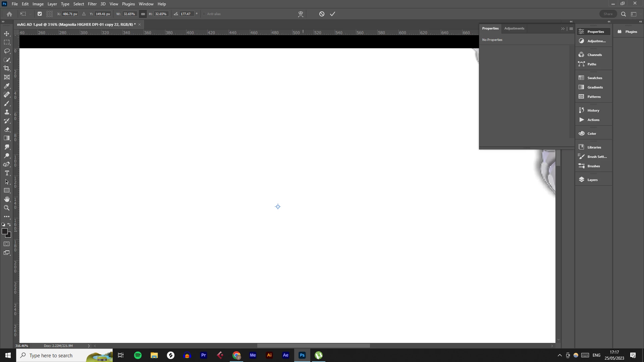Commit the transform with the checkmark
644x362 pixels.
[x=332, y=14]
